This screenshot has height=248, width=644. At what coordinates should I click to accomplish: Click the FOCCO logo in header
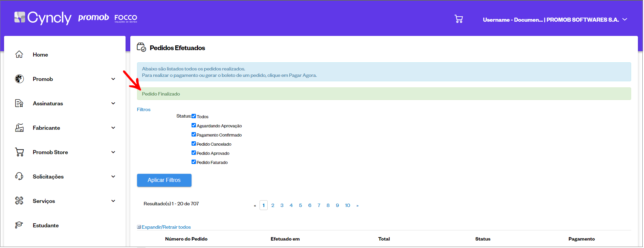coord(126,18)
